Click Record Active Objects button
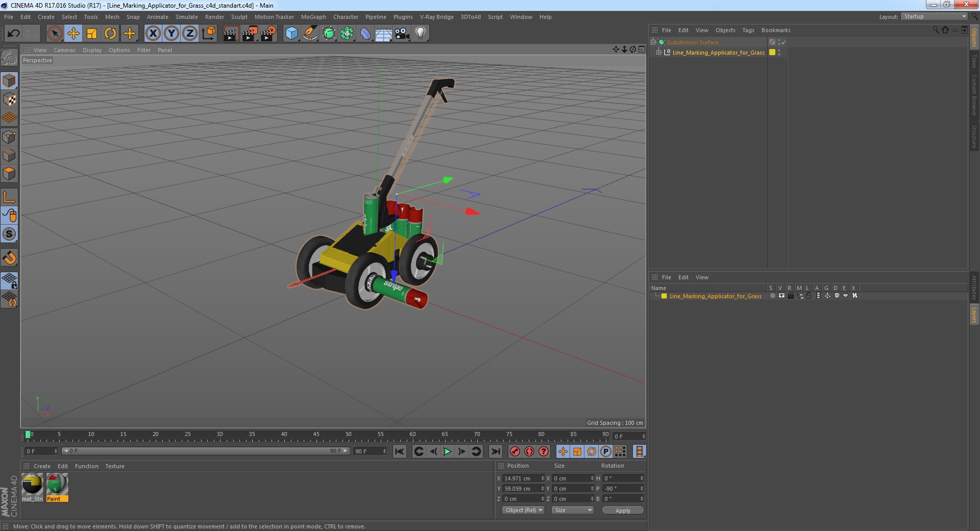 [x=515, y=451]
